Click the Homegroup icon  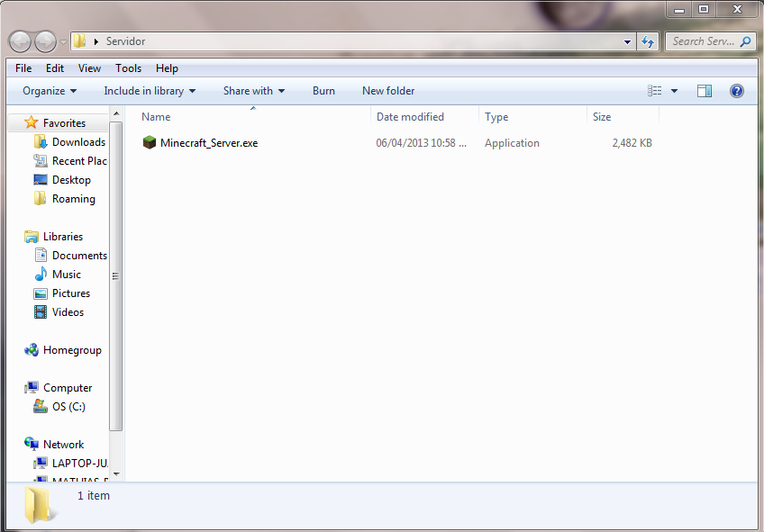[32, 350]
